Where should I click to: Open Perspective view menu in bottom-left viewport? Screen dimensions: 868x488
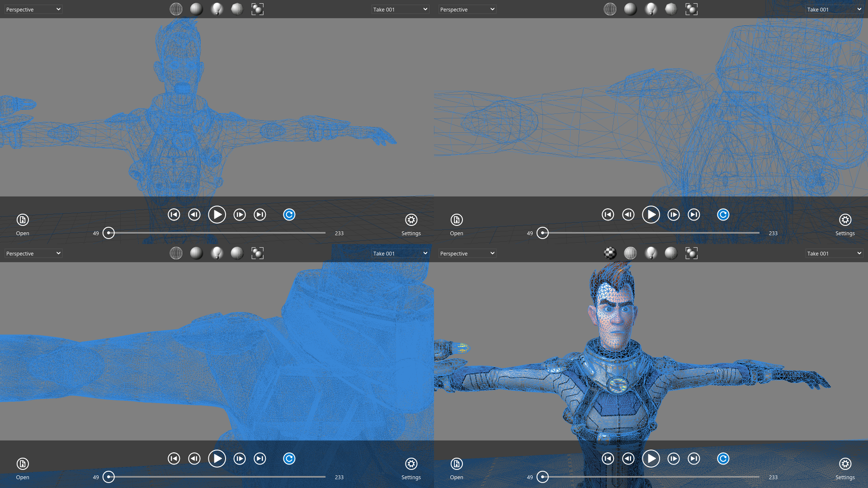pyautogui.click(x=33, y=253)
